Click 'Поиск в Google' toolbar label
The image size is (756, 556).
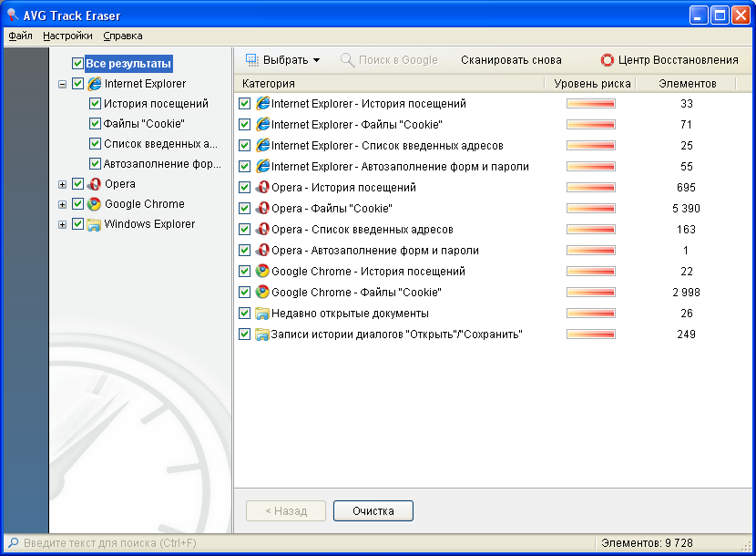(398, 60)
